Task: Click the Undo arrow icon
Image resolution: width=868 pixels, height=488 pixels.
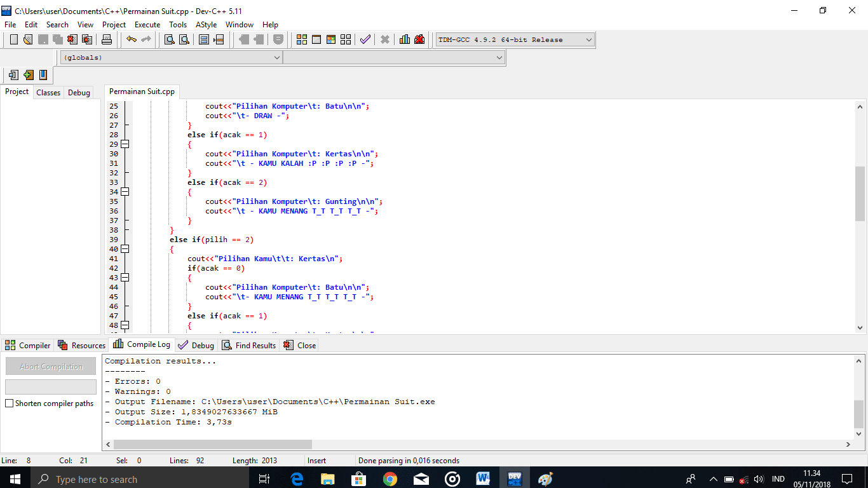Action: coord(132,39)
